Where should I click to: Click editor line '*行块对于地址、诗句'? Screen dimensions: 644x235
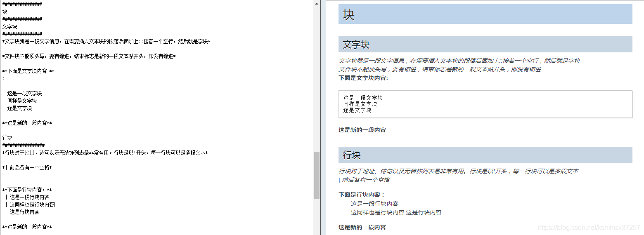pos(105,153)
